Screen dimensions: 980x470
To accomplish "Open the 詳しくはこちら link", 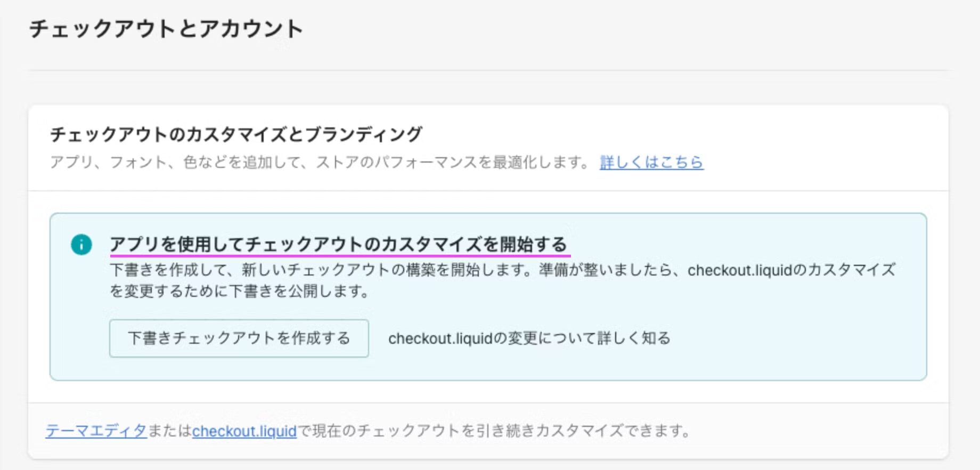I will (x=651, y=162).
